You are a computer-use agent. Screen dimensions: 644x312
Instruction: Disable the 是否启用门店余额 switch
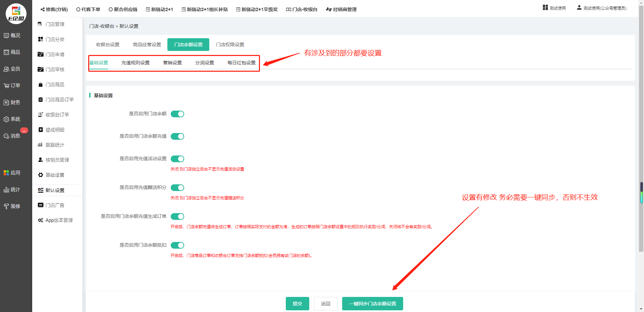177,114
